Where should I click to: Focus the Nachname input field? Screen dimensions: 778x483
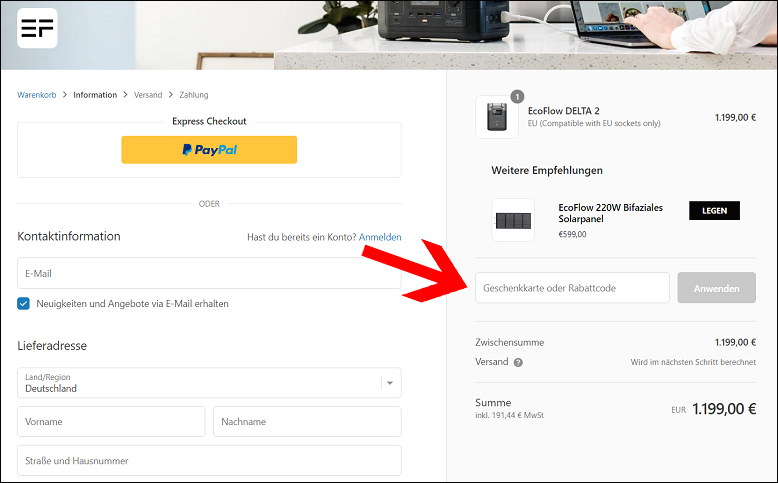coord(307,421)
